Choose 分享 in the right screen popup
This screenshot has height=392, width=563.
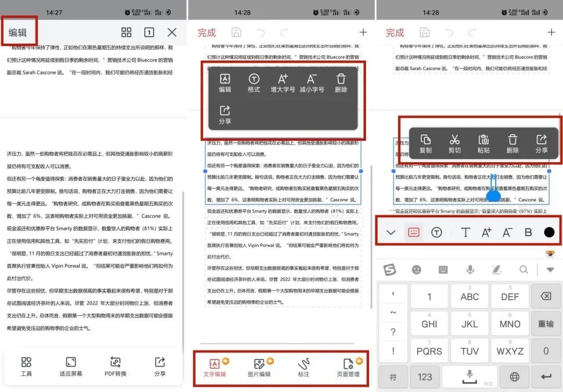pyautogui.click(x=542, y=143)
